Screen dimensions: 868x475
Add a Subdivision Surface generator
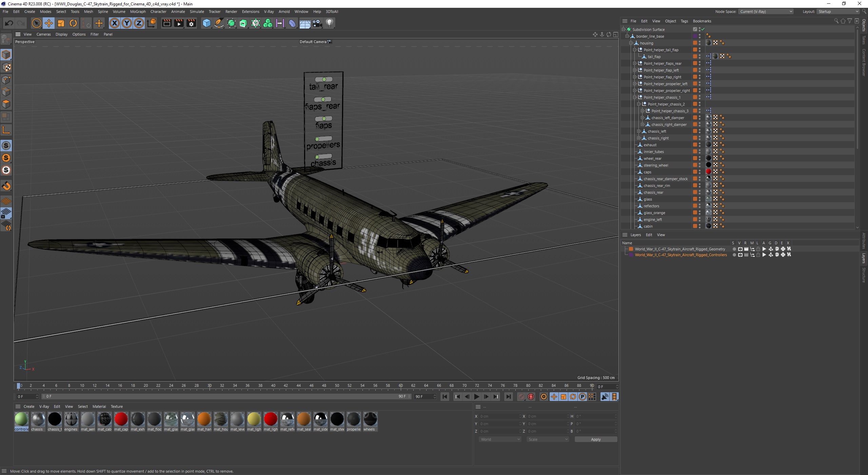pyautogui.click(x=231, y=23)
